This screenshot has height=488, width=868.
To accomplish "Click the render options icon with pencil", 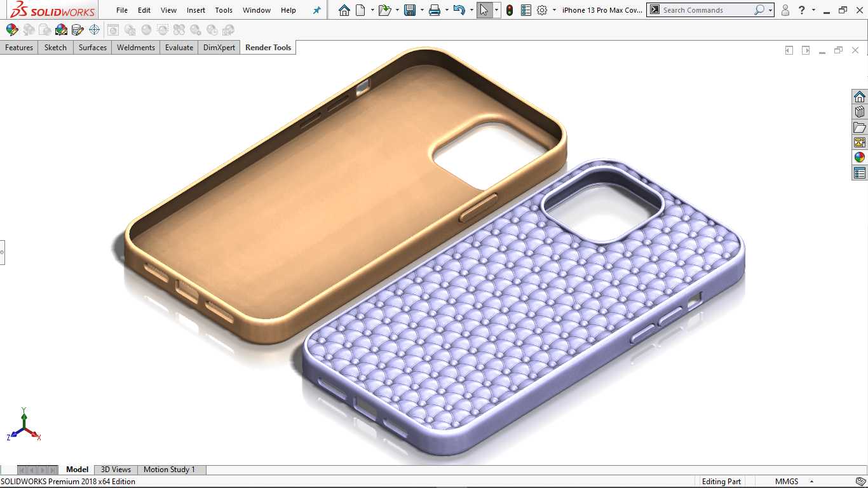I will (78, 30).
